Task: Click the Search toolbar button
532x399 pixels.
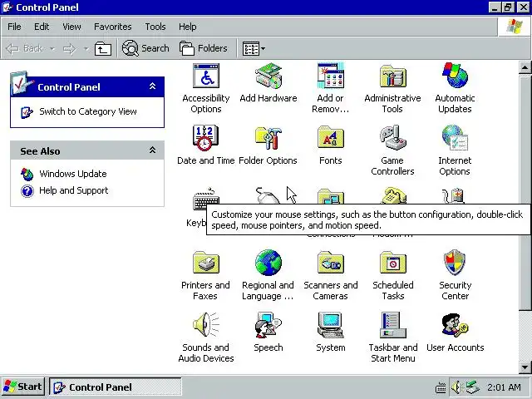Action: 145,48
